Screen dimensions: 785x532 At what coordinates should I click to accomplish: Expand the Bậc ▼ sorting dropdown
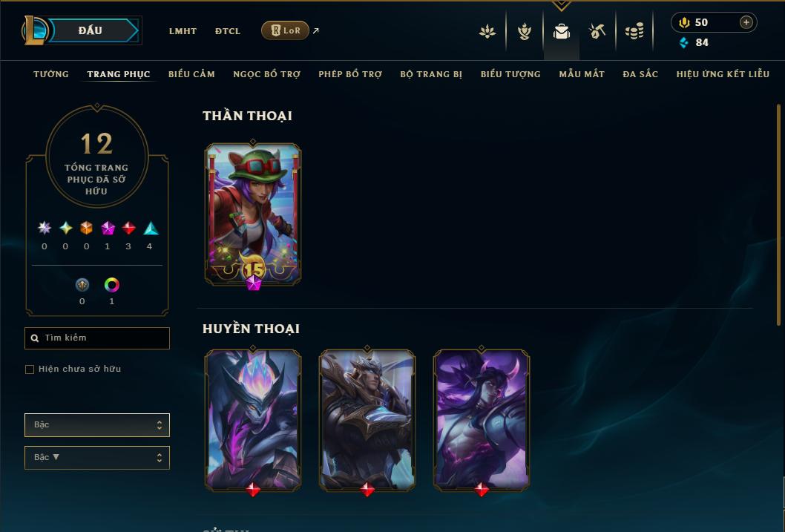(97, 457)
